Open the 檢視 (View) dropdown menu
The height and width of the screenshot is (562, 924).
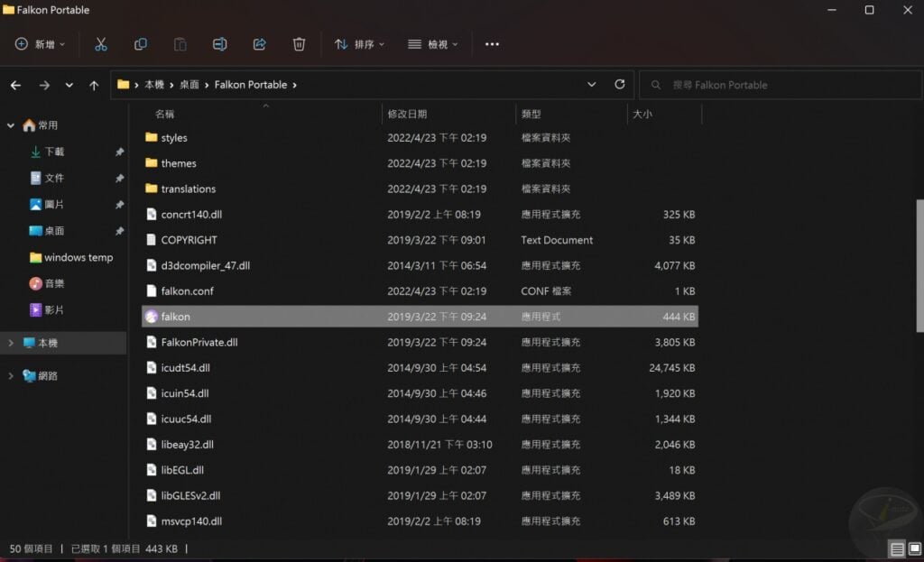[x=432, y=44]
